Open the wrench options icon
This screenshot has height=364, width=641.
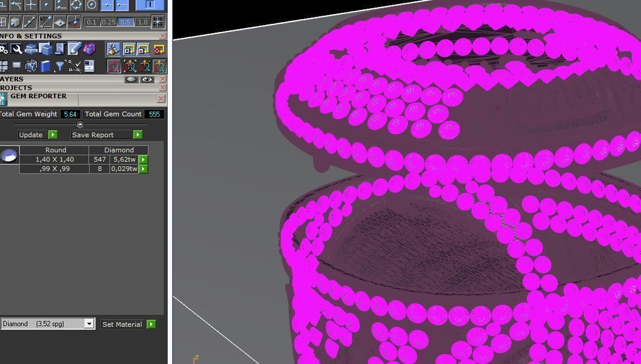coord(16,49)
